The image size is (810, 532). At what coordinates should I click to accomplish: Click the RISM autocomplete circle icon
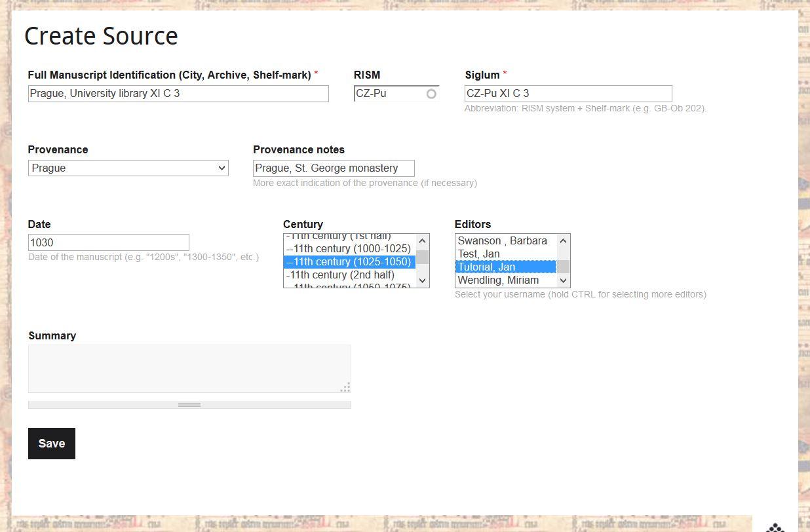(x=431, y=94)
